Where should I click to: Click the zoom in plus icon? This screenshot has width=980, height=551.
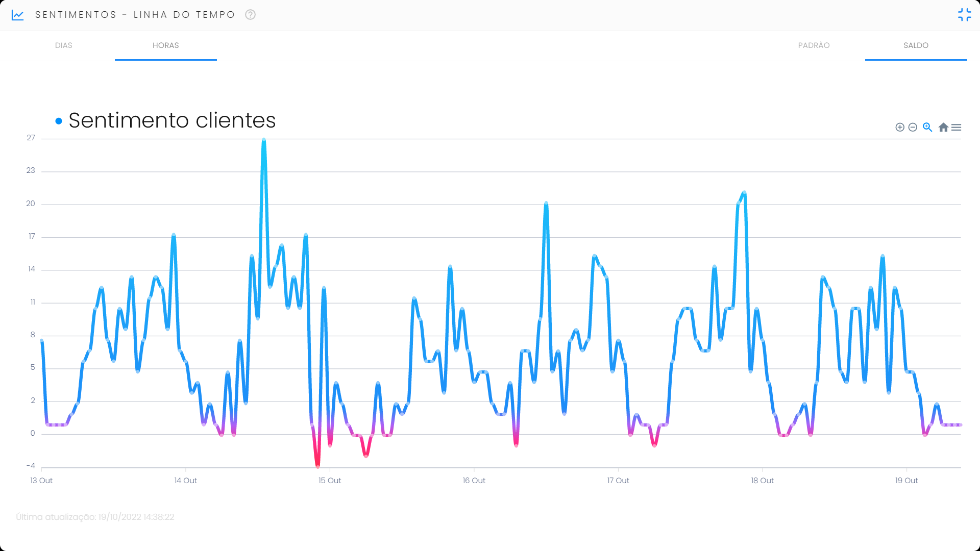900,127
